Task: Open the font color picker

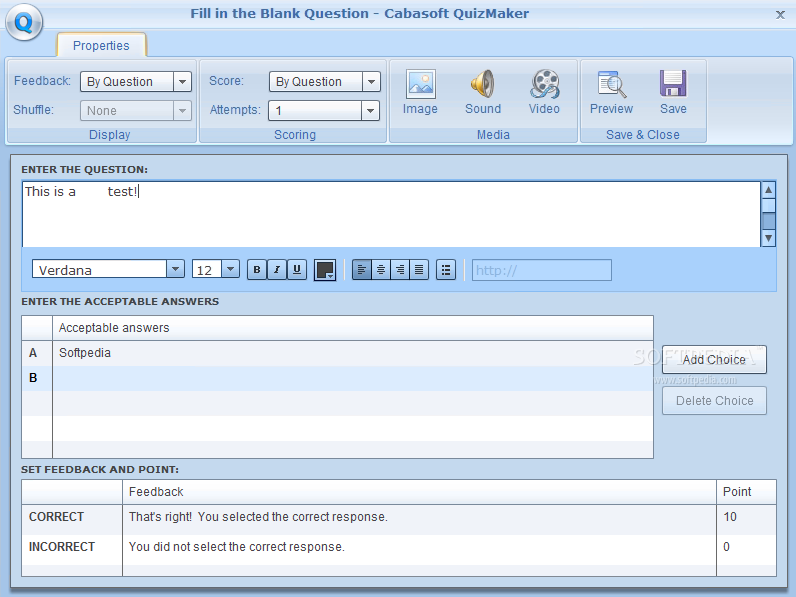Action: point(325,270)
